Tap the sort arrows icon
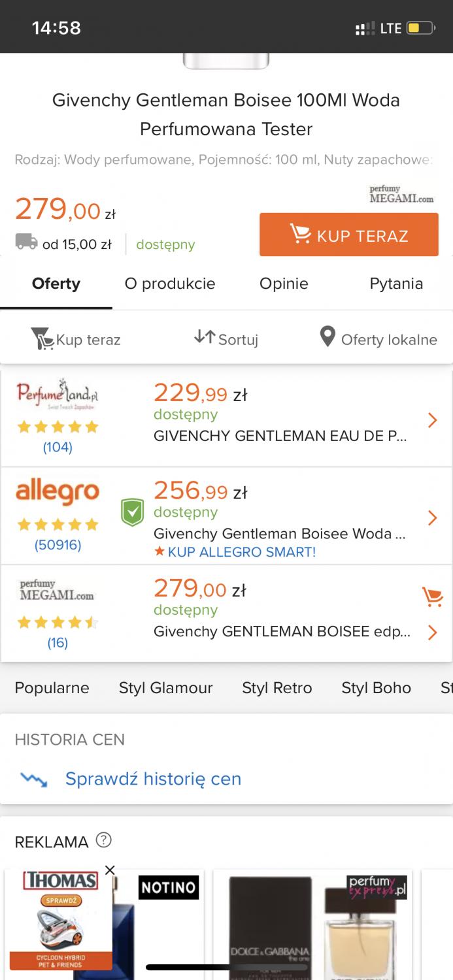This screenshot has width=453, height=980. (x=205, y=337)
